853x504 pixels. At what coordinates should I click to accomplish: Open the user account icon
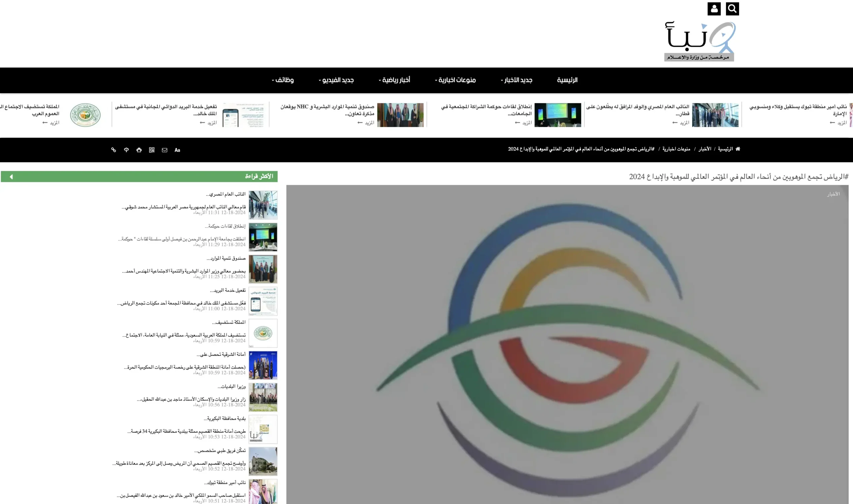click(x=714, y=9)
